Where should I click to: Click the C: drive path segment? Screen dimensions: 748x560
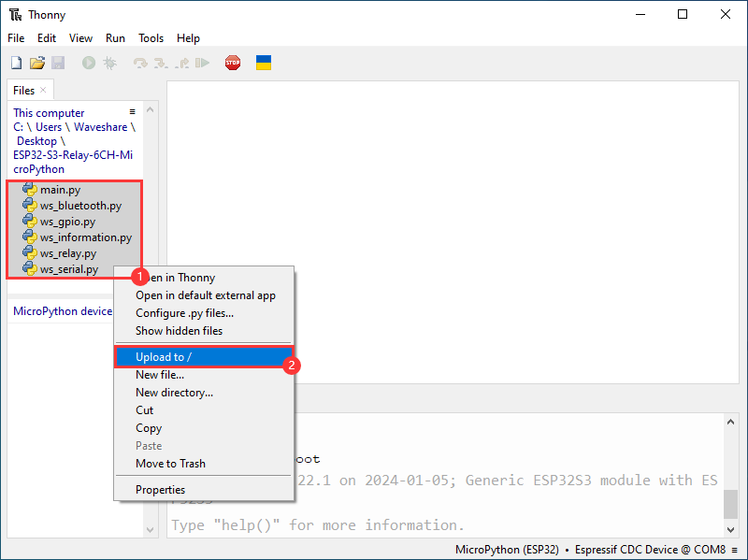(x=18, y=127)
